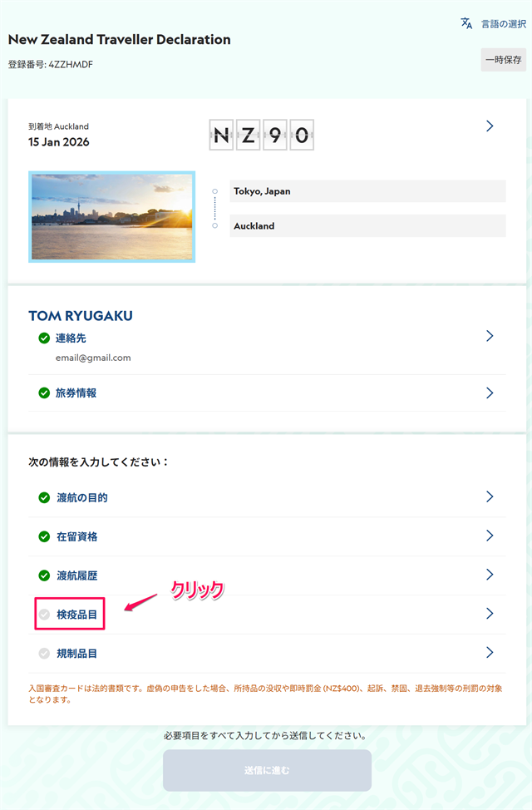Expand the 検疫品目 section chevron
Image resolution: width=532 pixels, height=810 pixels.
coord(490,614)
